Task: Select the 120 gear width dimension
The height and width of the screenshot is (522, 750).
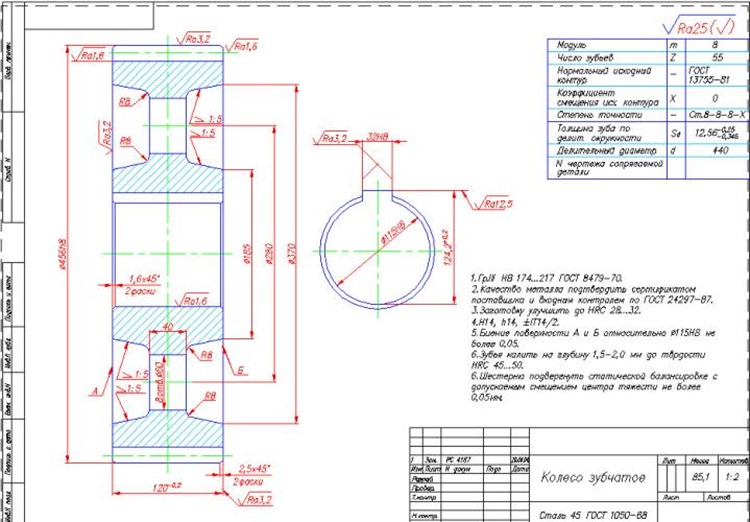Action: point(167,488)
